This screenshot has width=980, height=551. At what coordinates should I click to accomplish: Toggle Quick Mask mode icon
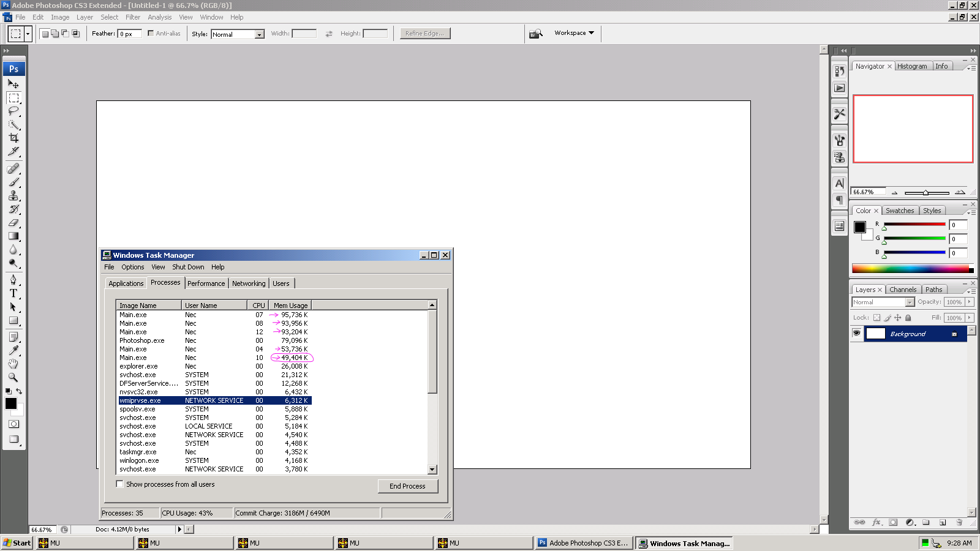point(13,424)
